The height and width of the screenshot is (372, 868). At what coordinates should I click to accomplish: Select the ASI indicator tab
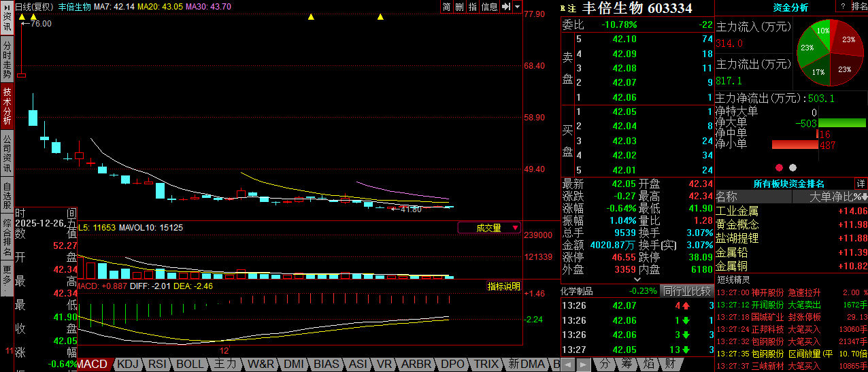(358, 365)
